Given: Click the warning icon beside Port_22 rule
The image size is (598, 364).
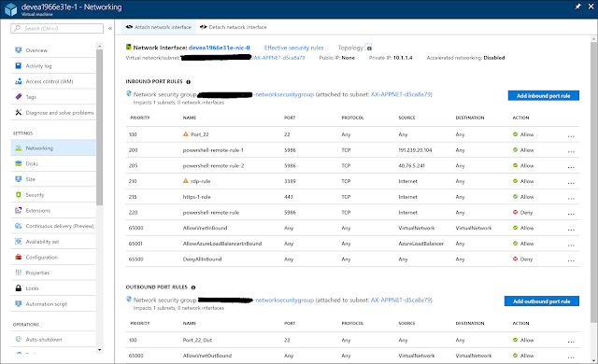Looking at the screenshot, I should point(186,134).
